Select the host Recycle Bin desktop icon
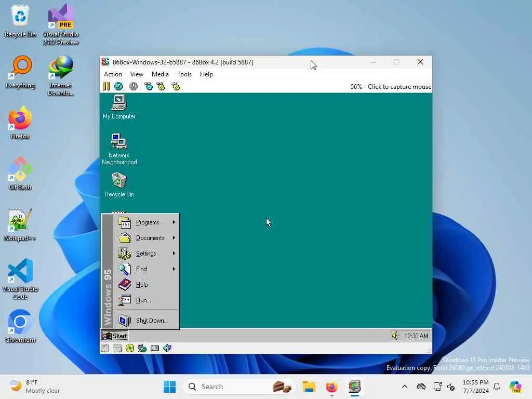 tap(20, 21)
